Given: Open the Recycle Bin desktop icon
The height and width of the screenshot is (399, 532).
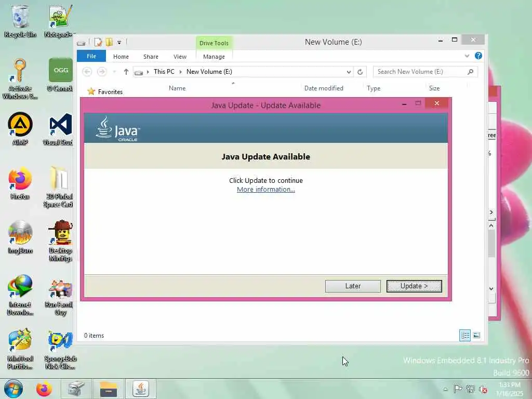Looking at the screenshot, I should pos(20,21).
